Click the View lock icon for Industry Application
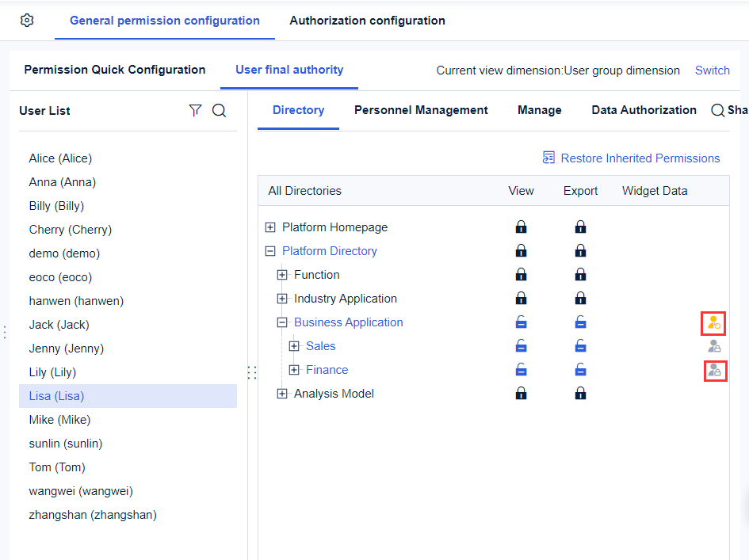 (521, 298)
